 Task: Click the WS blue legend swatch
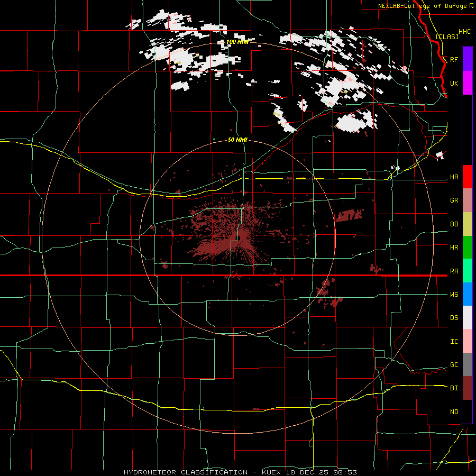tap(467, 294)
